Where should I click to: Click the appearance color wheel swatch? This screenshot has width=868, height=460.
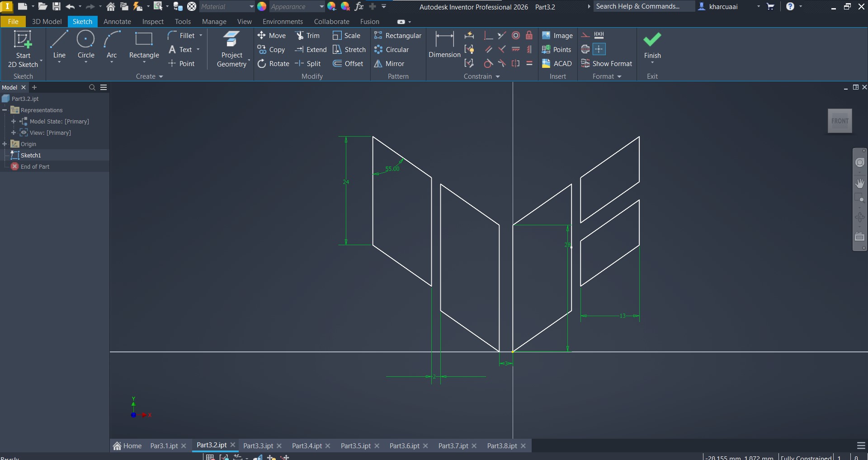point(262,7)
